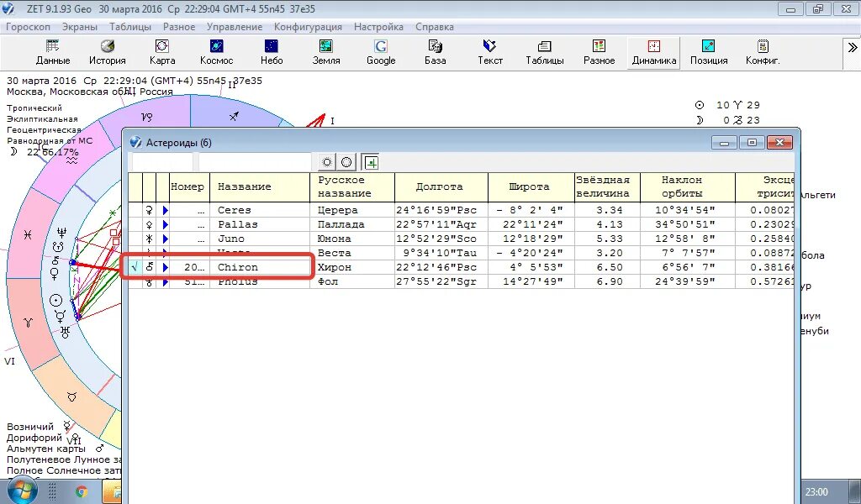
Task: Open the Управление menu
Action: pos(235,27)
